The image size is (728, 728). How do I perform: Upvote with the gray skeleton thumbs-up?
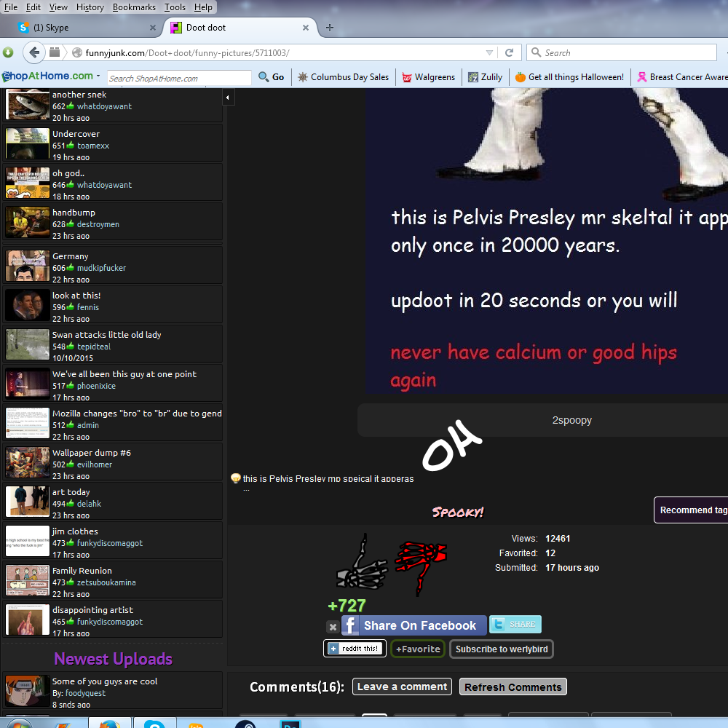[362, 563]
